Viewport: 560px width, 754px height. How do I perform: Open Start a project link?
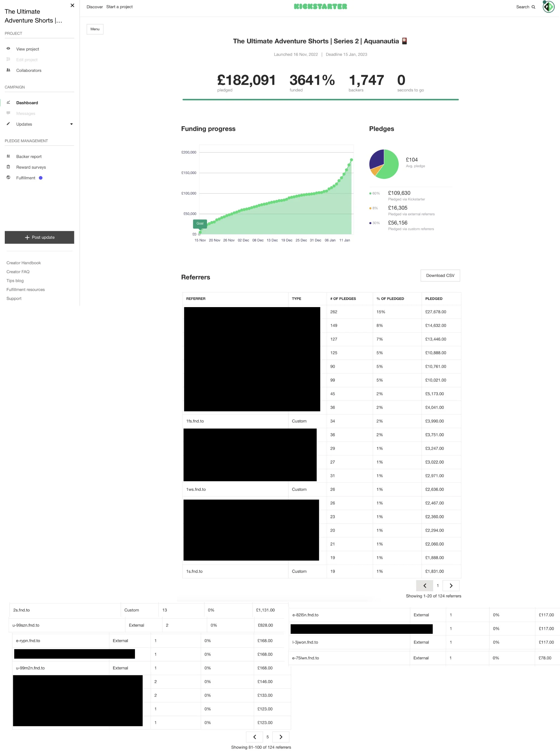point(119,7)
